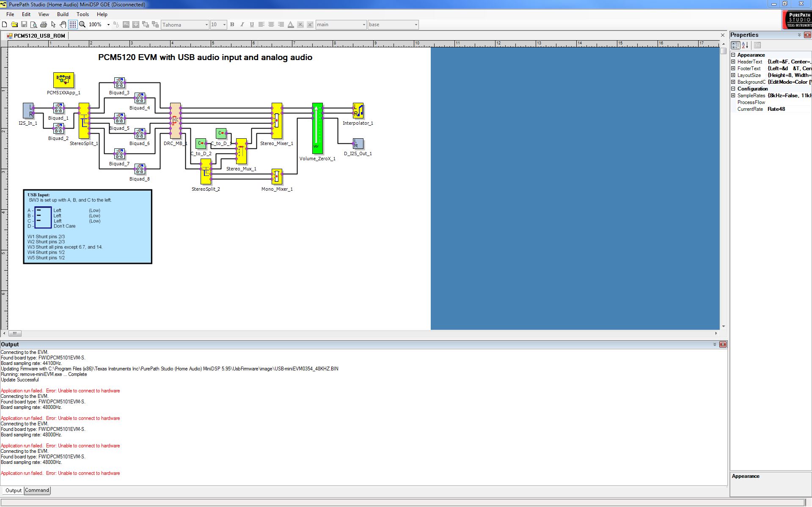Select the Interpolator_1 block
The image size is (812, 507).
tap(358, 111)
